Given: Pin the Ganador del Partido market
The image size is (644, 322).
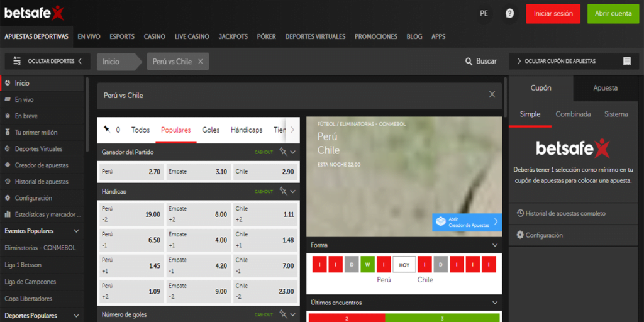Looking at the screenshot, I should 283,152.
